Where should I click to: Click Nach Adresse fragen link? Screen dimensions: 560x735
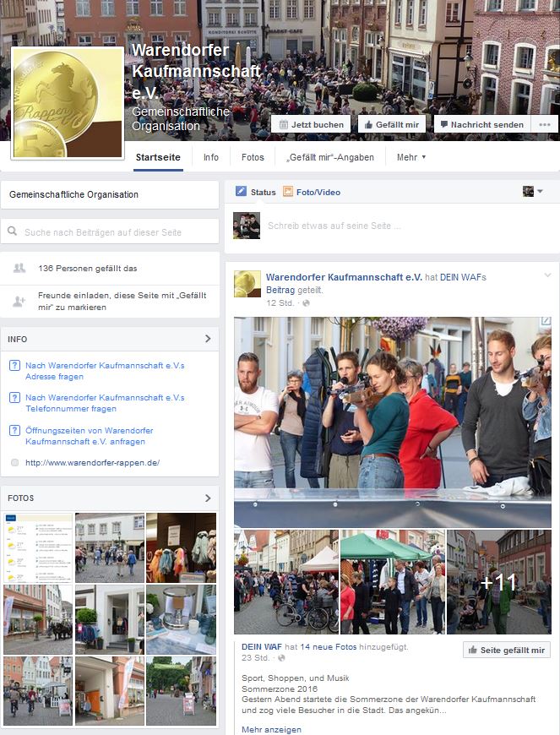105,371
